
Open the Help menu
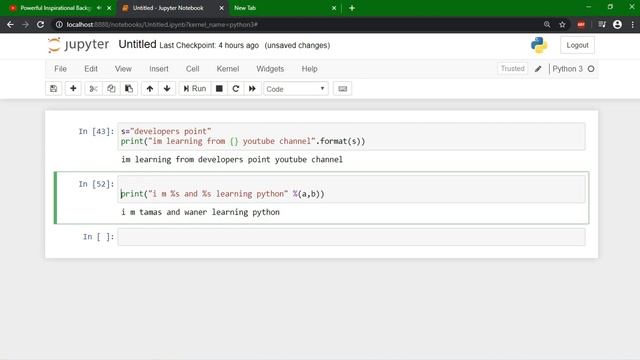point(309,69)
